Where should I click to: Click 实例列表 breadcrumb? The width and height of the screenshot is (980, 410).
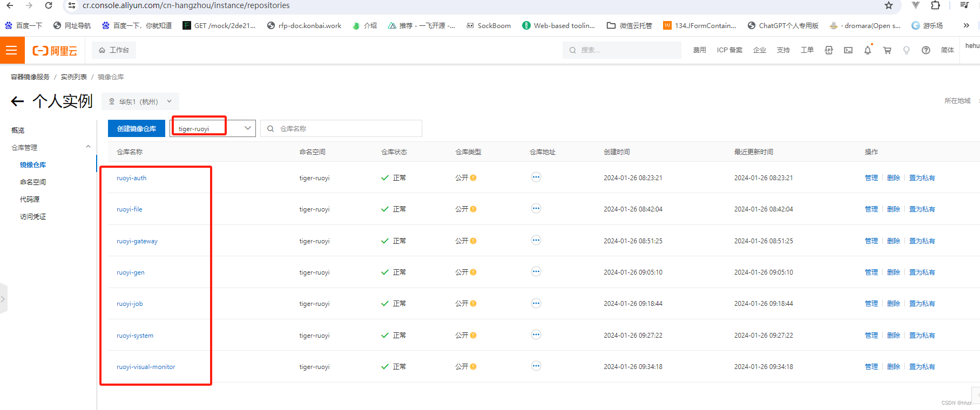73,77
